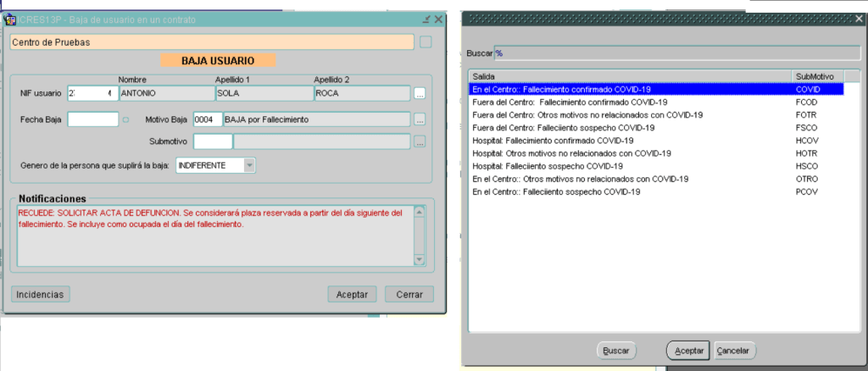Image resolution: width=868 pixels, height=371 pixels.
Task: Click the Fecha Baja date field
Action: (92, 119)
